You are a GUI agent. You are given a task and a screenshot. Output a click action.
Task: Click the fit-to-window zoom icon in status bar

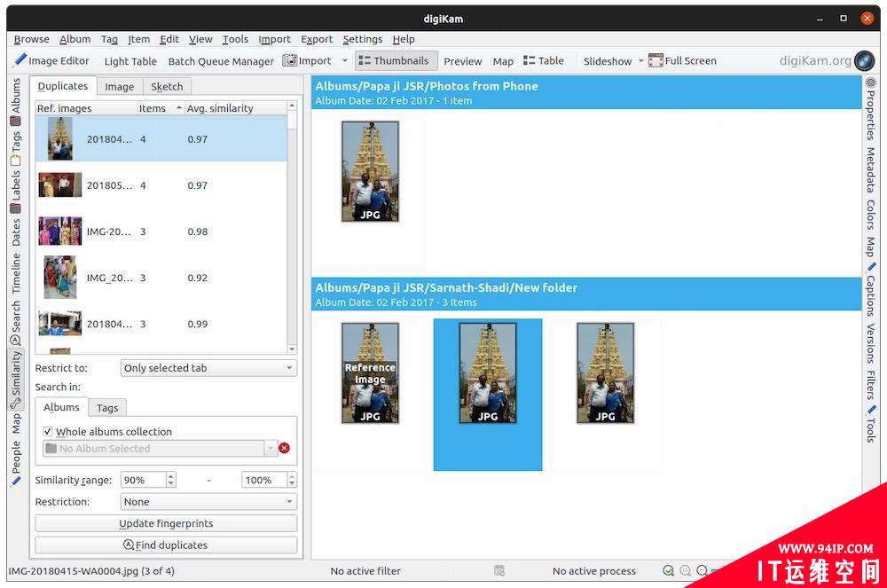(668, 570)
